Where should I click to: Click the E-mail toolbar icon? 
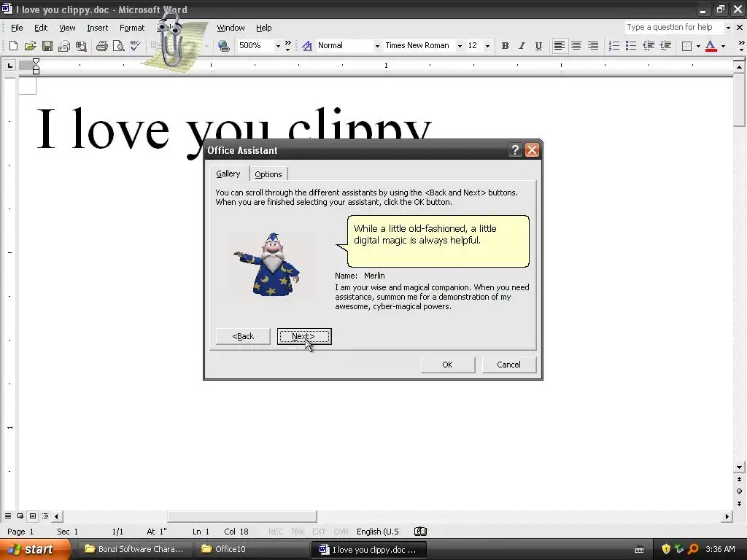pos(64,46)
